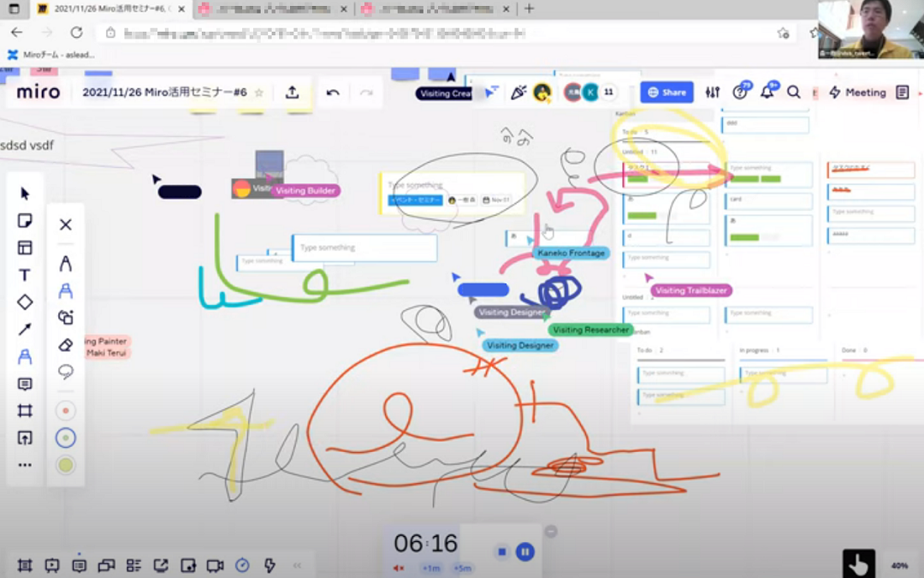This screenshot has height=578, width=924.
Task: Open a new browser tab
Action: [x=530, y=9]
